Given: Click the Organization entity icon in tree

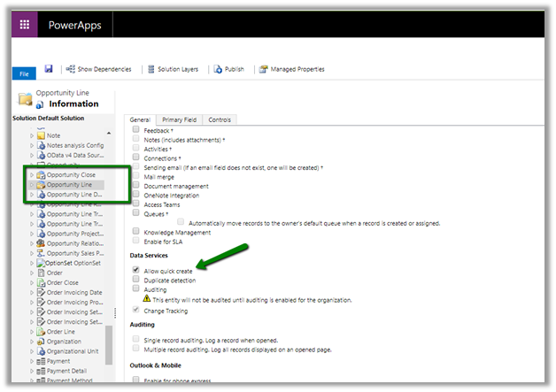Looking at the screenshot, I should (x=41, y=341).
